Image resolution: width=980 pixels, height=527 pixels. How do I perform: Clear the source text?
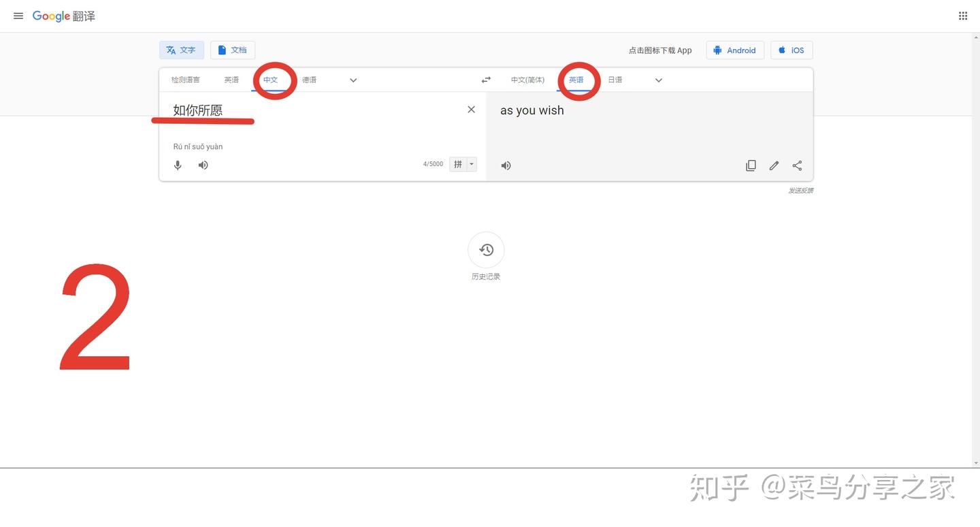471,110
